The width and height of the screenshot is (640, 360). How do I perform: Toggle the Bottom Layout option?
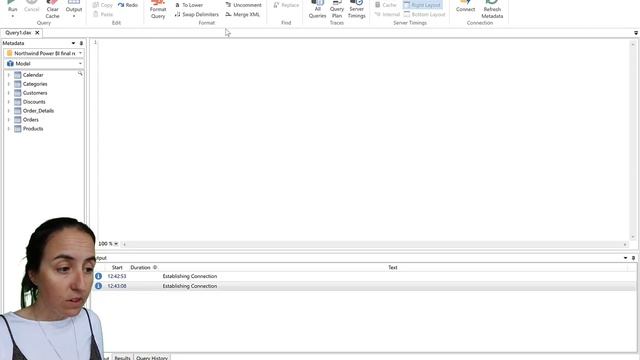pos(424,14)
